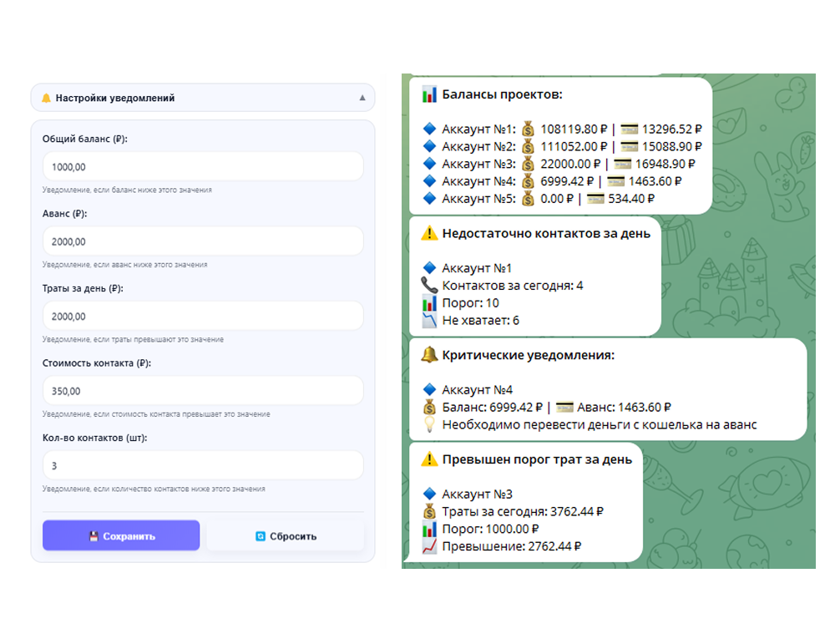Focus the Аванс value field
835x644 pixels.
point(203,241)
